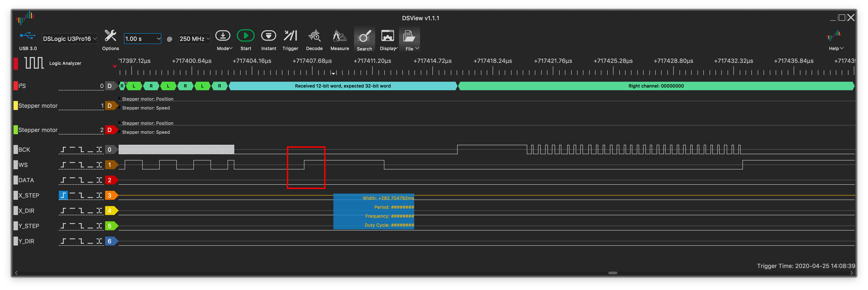Image resolution: width=868 pixels, height=290 pixels.
Task: Click the red I²S channel color swatch
Action: [x=15, y=86]
